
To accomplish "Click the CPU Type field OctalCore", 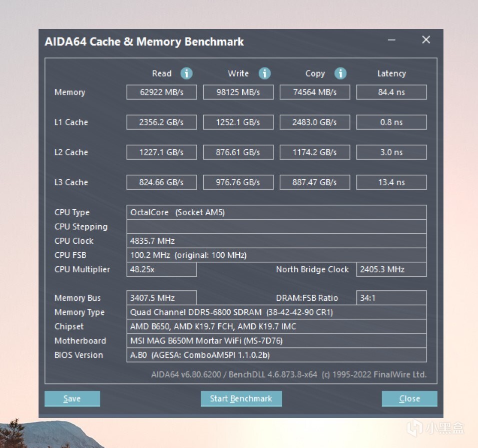I will click(x=276, y=212).
